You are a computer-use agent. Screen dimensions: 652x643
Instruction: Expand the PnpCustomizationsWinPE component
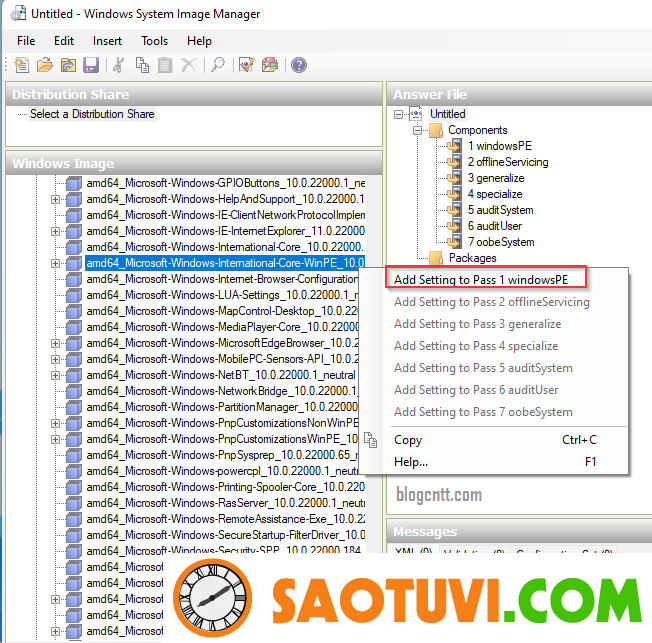pos(55,439)
